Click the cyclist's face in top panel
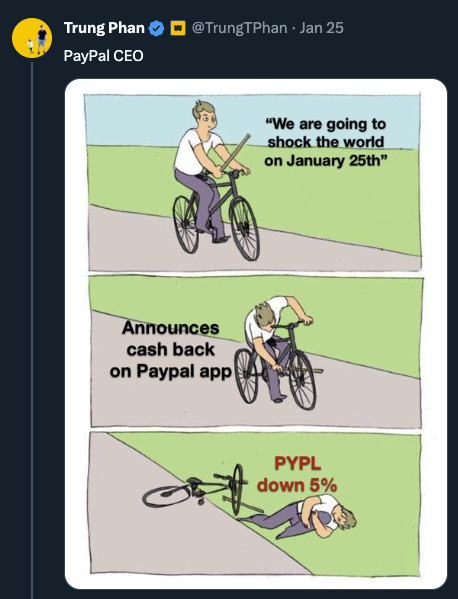The width and height of the screenshot is (458, 599). tap(206, 115)
